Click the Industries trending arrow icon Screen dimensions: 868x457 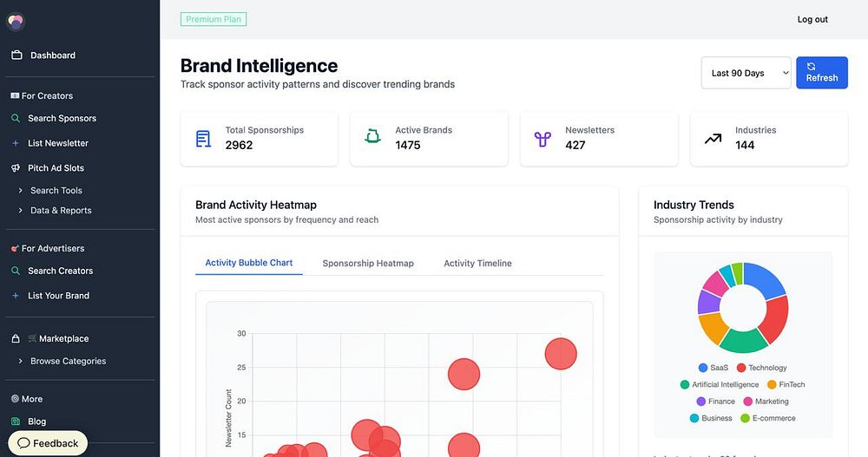713,139
